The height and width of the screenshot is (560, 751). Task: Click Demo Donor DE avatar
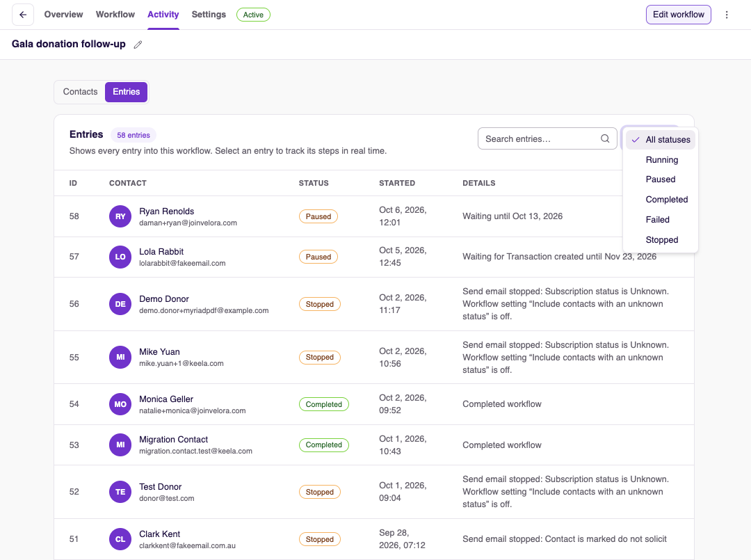pyautogui.click(x=120, y=304)
